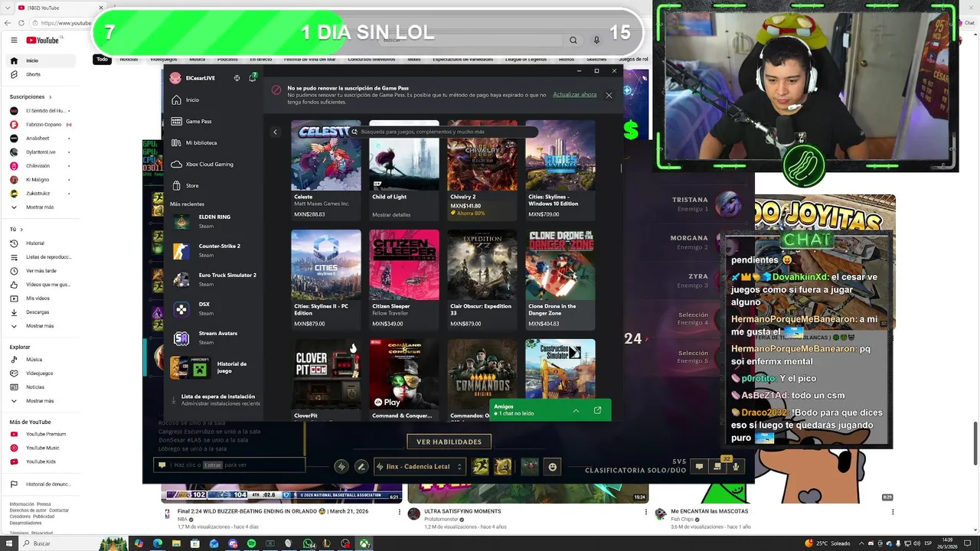Open League chat bubble icon near microphone

point(699,466)
